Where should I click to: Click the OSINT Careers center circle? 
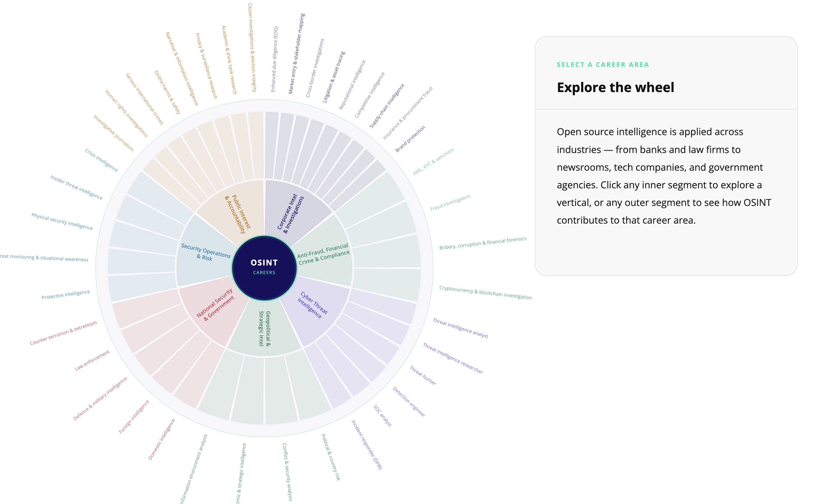click(264, 268)
